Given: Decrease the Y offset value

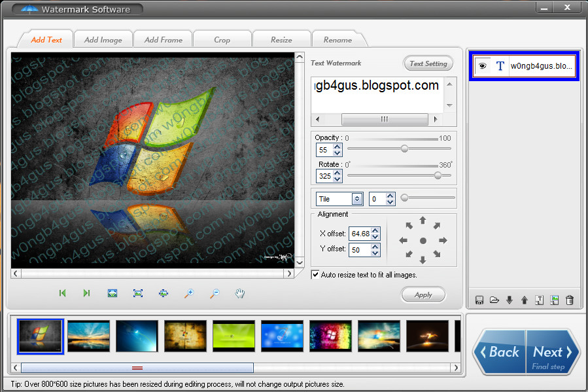Looking at the screenshot, I should (x=375, y=253).
